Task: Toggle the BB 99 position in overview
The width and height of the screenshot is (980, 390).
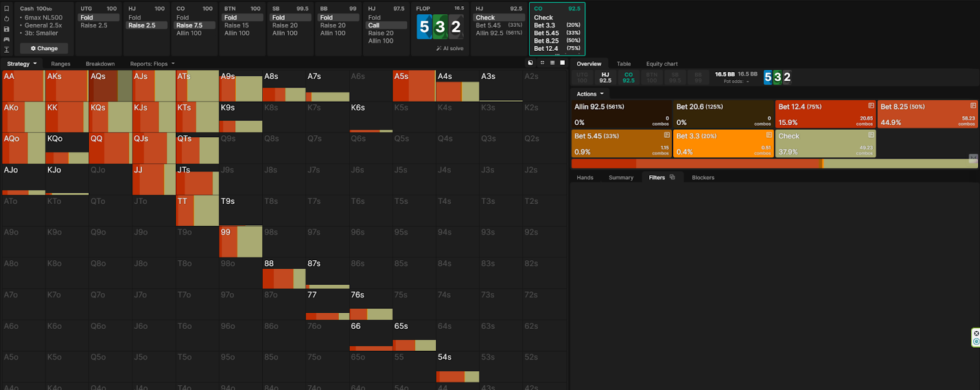Action: (698, 78)
